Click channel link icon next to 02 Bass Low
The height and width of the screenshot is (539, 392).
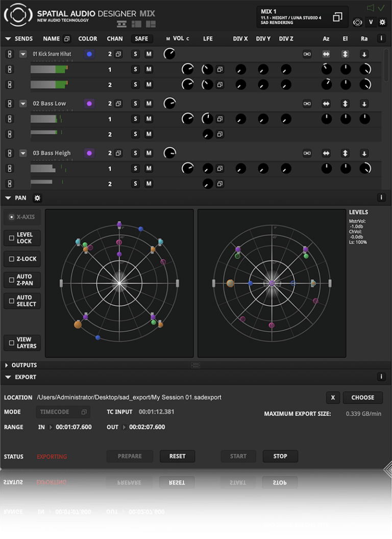click(x=118, y=104)
